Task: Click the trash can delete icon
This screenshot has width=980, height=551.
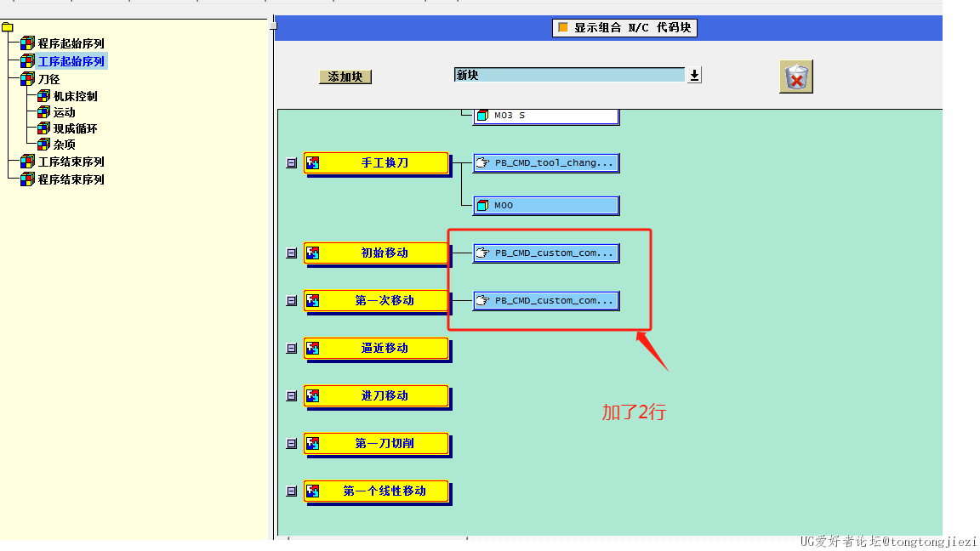Action: (795, 77)
